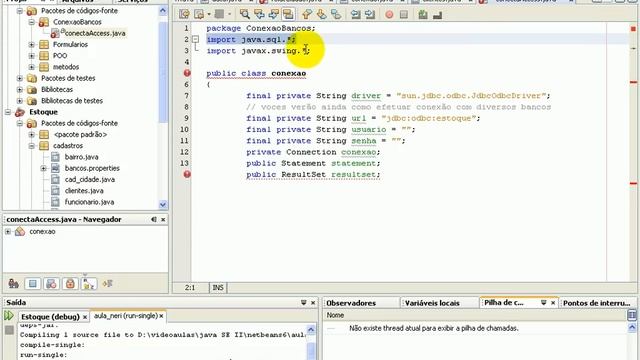Expand the Bibliotecas node

pos(20,89)
